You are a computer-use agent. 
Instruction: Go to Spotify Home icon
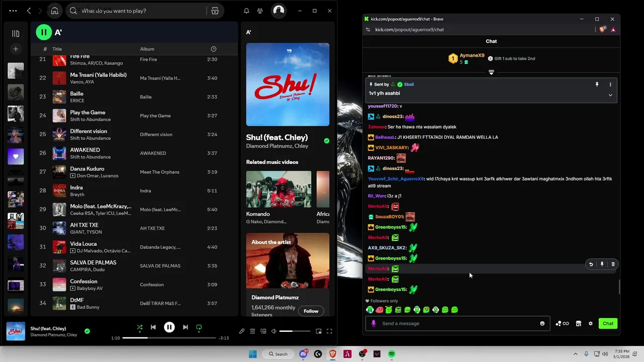click(x=54, y=11)
